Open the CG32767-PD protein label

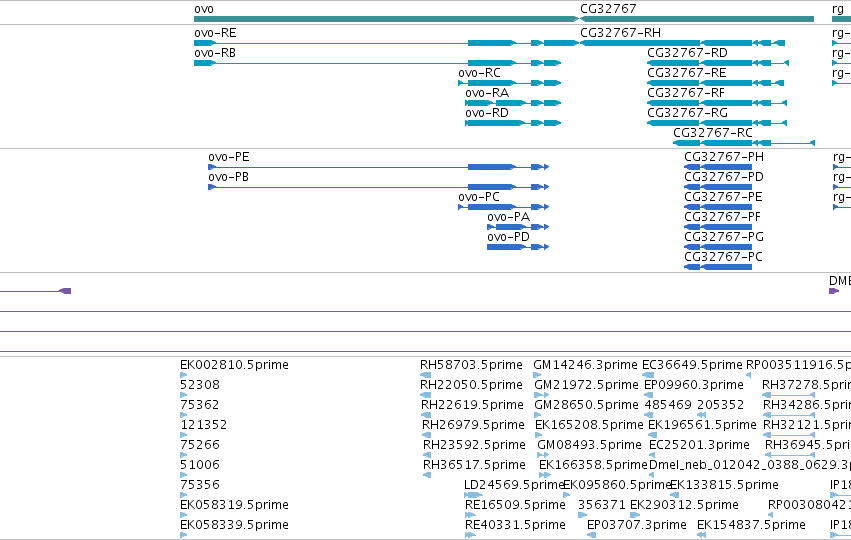723,177
